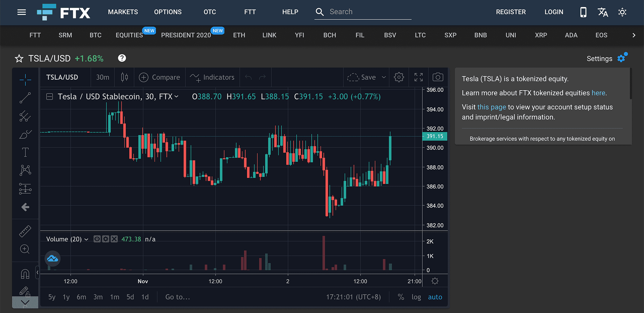Select the brush drawing tool
Image resolution: width=644 pixels, height=313 pixels.
tap(25, 134)
